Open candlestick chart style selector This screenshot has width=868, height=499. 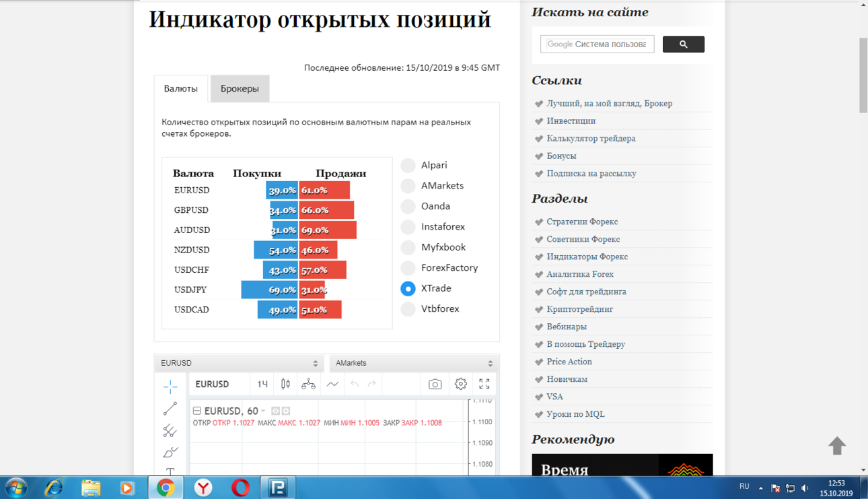point(285,384)
